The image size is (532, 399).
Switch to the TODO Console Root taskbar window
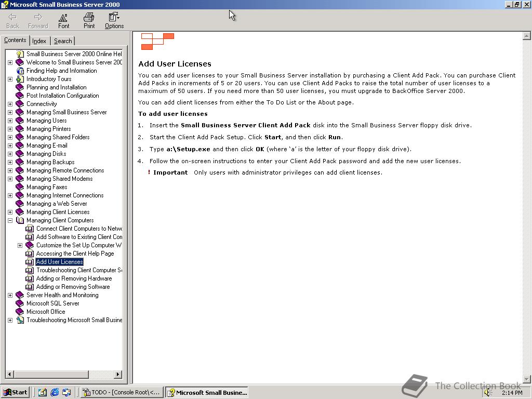(x=122, y=393)
